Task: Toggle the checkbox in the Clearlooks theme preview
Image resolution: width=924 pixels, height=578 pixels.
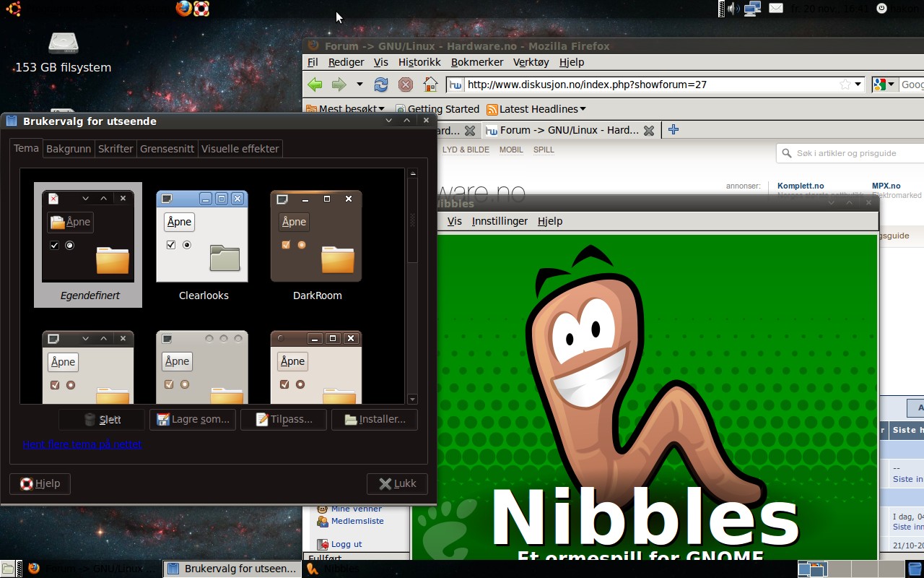Action: [171, 245]
